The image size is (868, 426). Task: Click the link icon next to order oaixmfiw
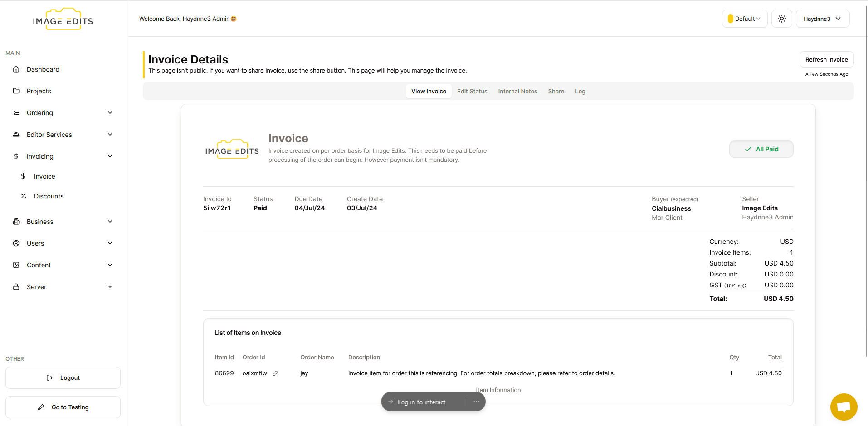276,373
